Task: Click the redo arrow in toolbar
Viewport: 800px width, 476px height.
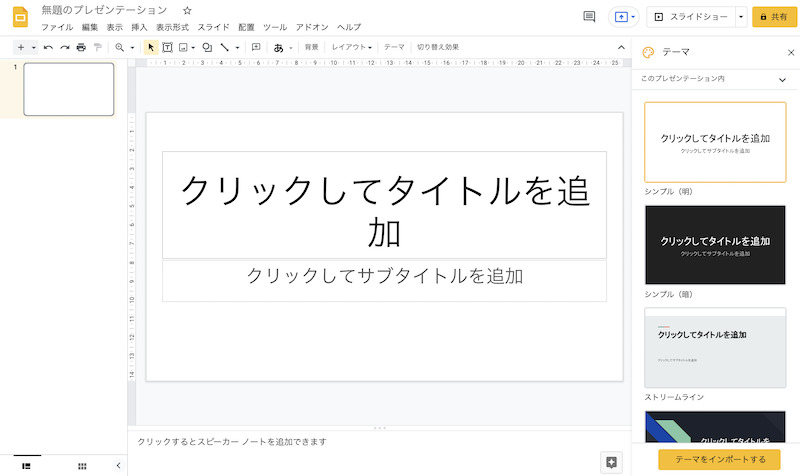Action: coord(64,47)
